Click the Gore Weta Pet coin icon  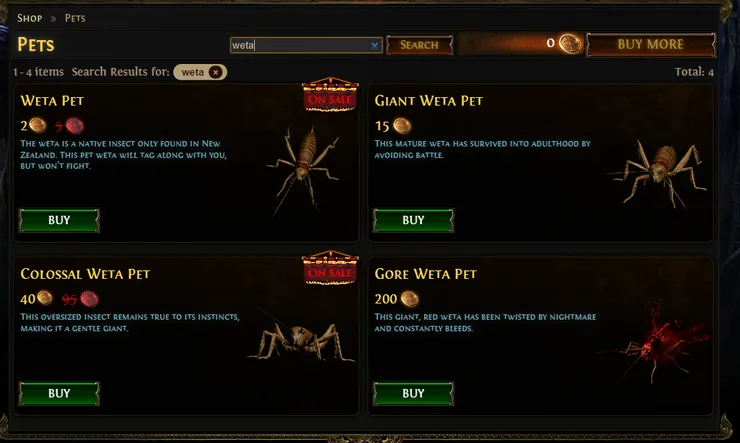[x=409, y=299]
